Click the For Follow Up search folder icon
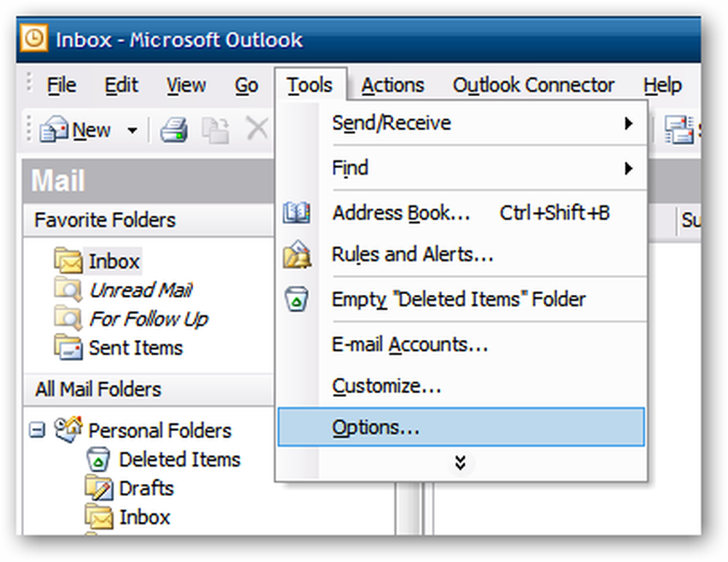 click(x=68, y=317)
